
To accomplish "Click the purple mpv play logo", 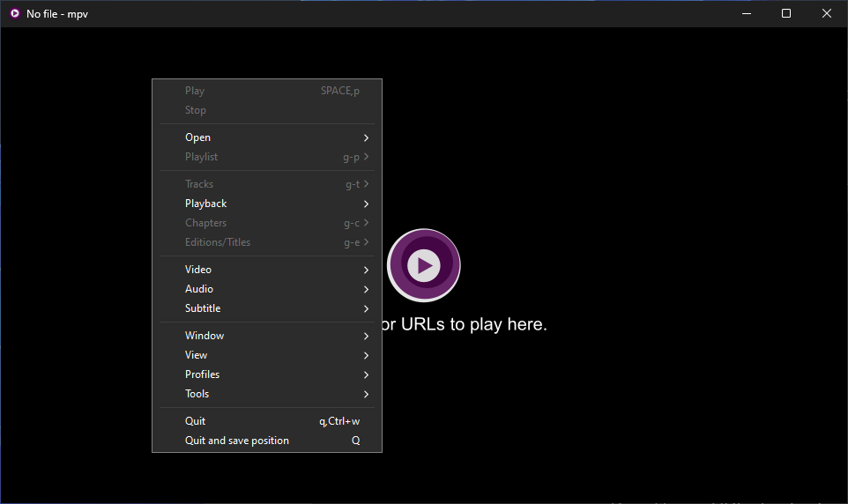I will (x=423, y=265).
